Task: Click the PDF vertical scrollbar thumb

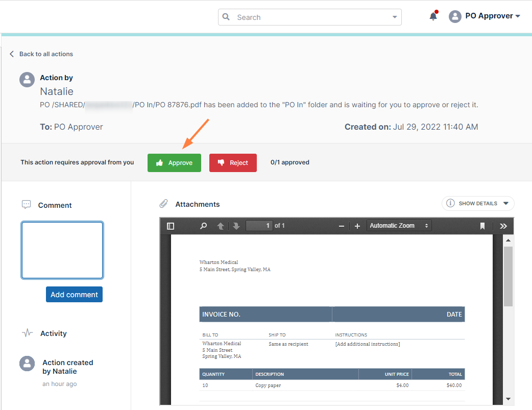Action: coord(508,276)
